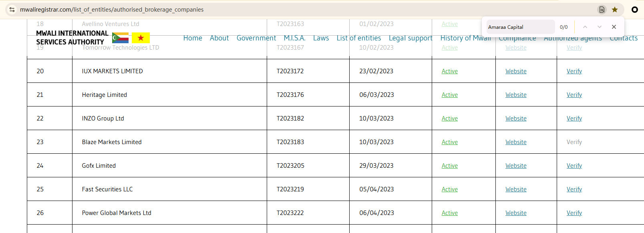This screenshot has height=233, width=644.
Task: Select licence number T2023182
Action: coord(290,119)
